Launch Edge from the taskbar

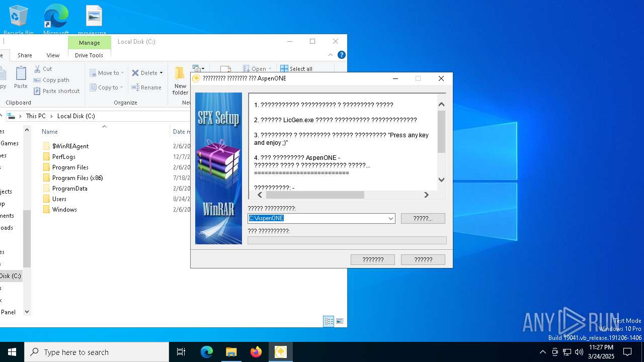click(207, 352)
